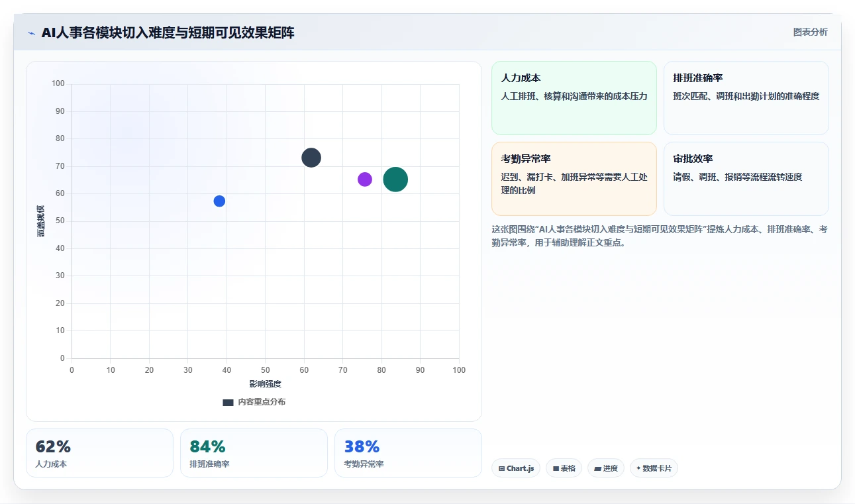Screen dimensions: 855x504
Task: Click the large teal bubble on chart
Action: [x=395, y=179]
